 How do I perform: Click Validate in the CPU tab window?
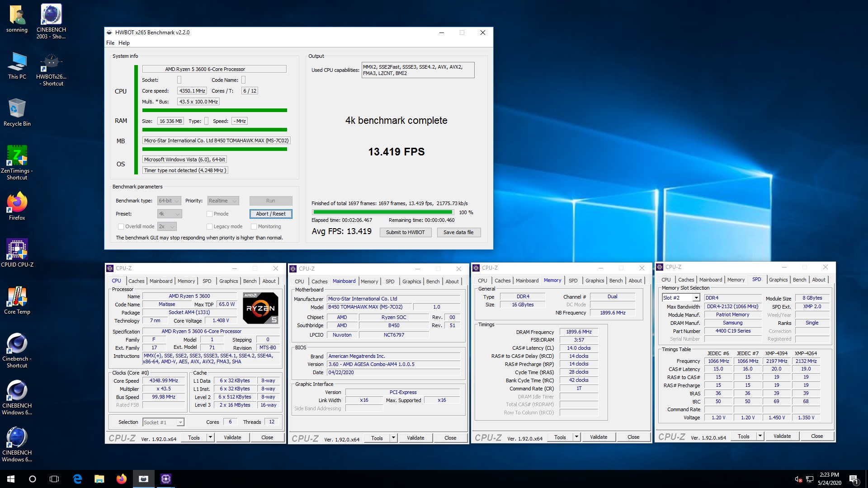pos(232,437)
